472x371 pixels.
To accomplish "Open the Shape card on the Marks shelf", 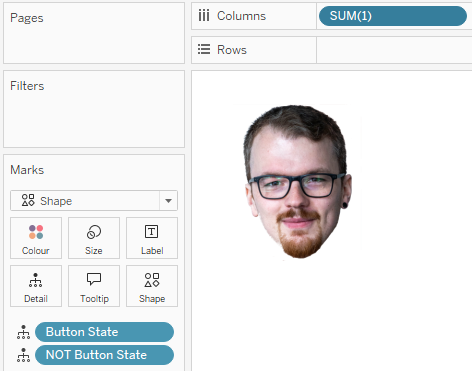I will [x=152, y=286].
